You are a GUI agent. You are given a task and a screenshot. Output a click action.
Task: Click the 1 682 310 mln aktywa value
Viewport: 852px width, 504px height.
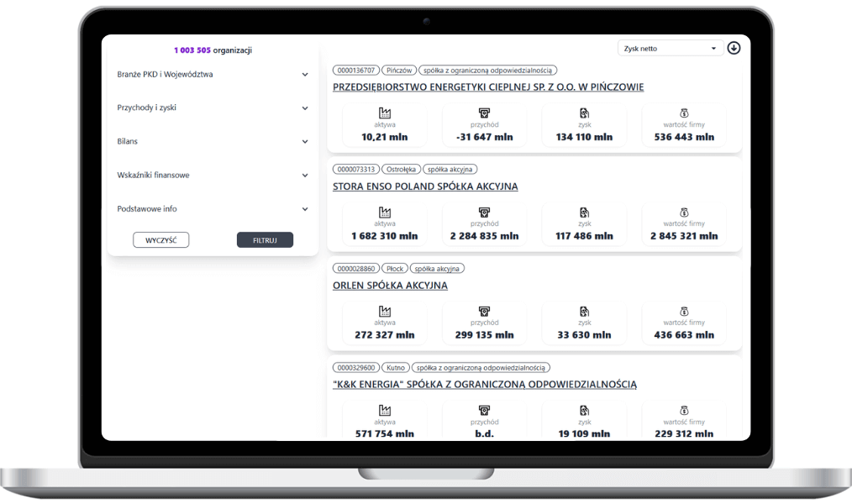(x=385, y=236)
